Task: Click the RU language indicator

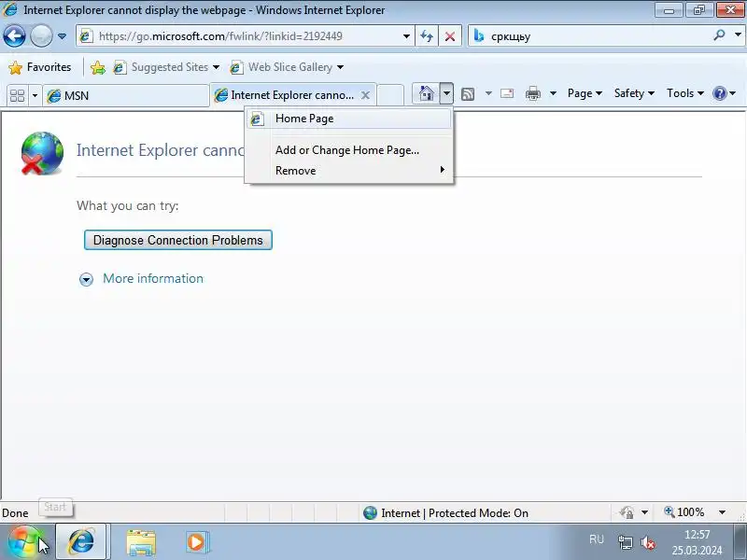Action: click(x=597, y=539)
